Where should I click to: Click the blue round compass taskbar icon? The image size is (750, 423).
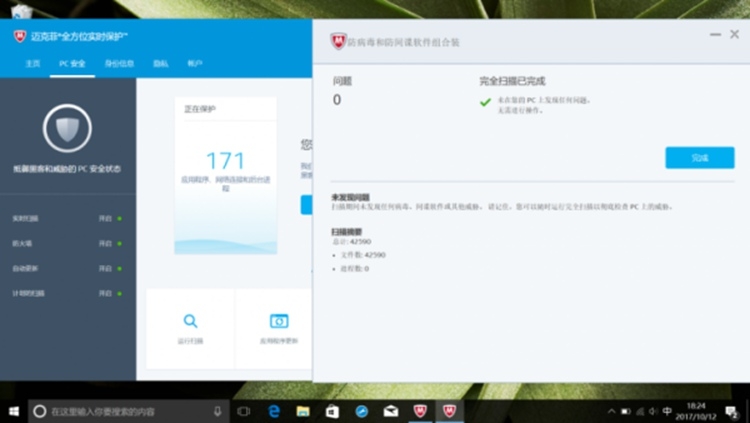tap(362, 411)
